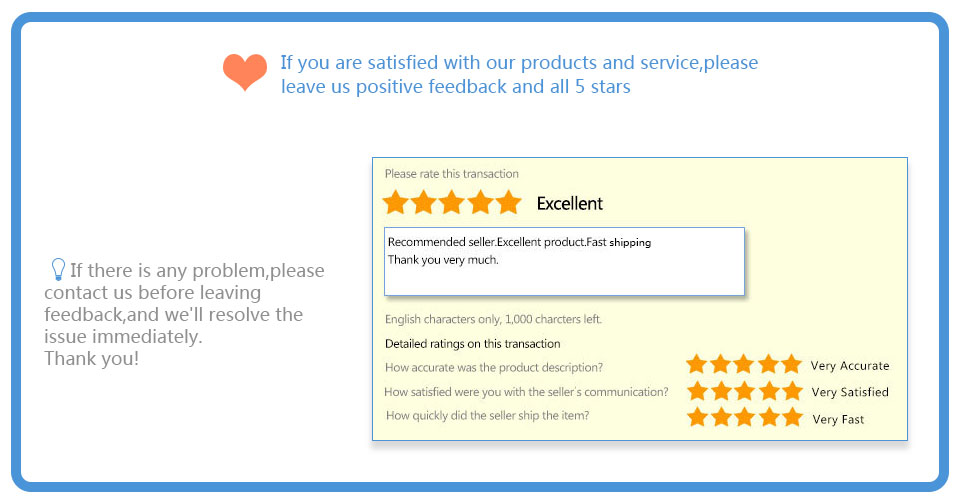Rate shipping speed with the fifth star
960x500 pixels.
(792, 418)
